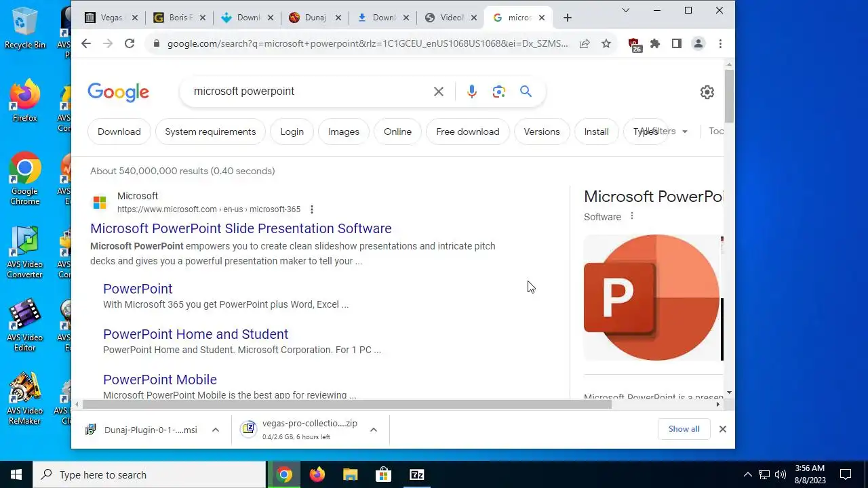The height and width of the screenshot is (488, 868).
Task: Open the Chrome profile avatar
Action: (x=698, y=43)
